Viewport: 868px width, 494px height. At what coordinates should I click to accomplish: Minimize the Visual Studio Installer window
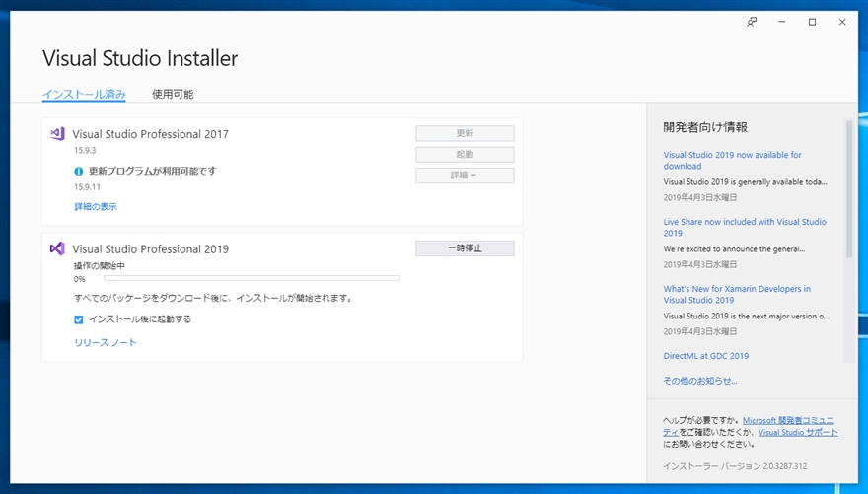(x=781, y=22)
